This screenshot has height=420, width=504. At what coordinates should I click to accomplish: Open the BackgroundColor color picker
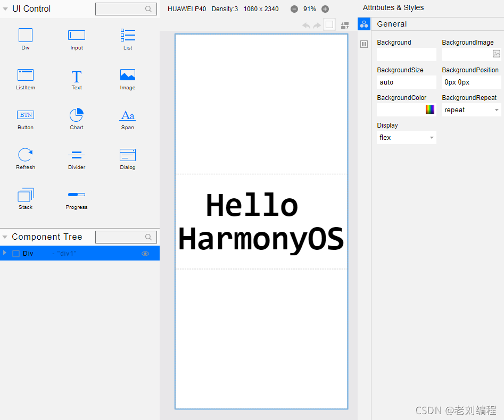[429, 110]
